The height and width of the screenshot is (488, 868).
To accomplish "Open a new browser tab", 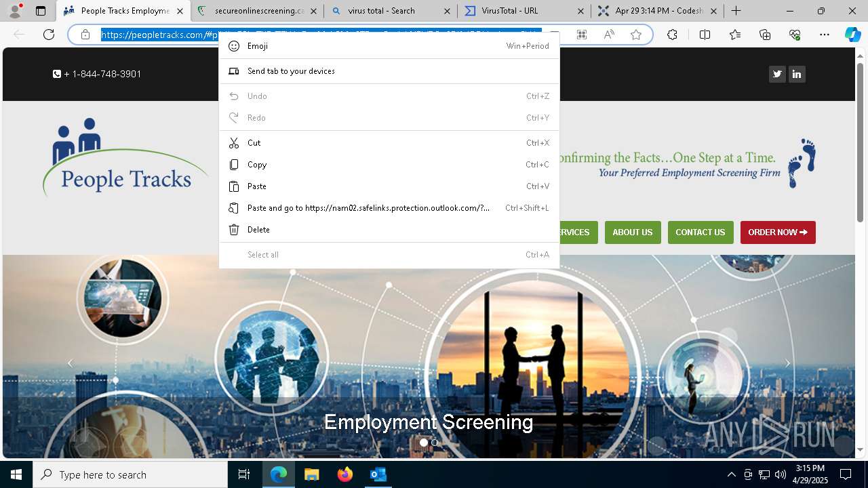I will click(736, 11).
